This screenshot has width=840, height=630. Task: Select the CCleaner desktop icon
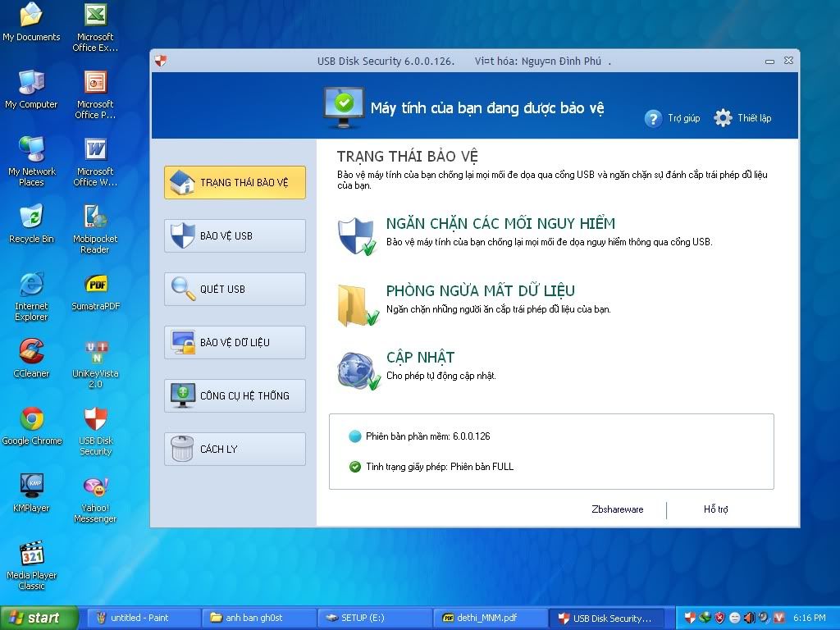(31, 358)
